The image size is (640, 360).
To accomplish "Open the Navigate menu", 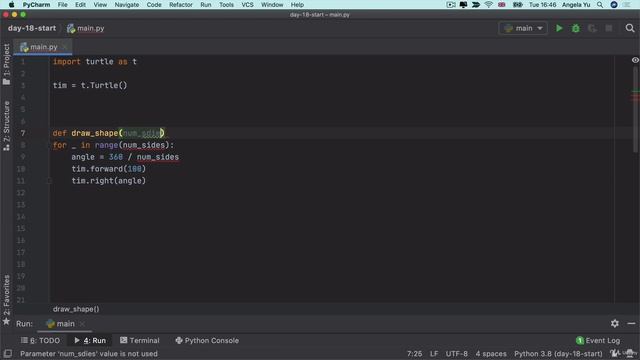I will (127, 4).
